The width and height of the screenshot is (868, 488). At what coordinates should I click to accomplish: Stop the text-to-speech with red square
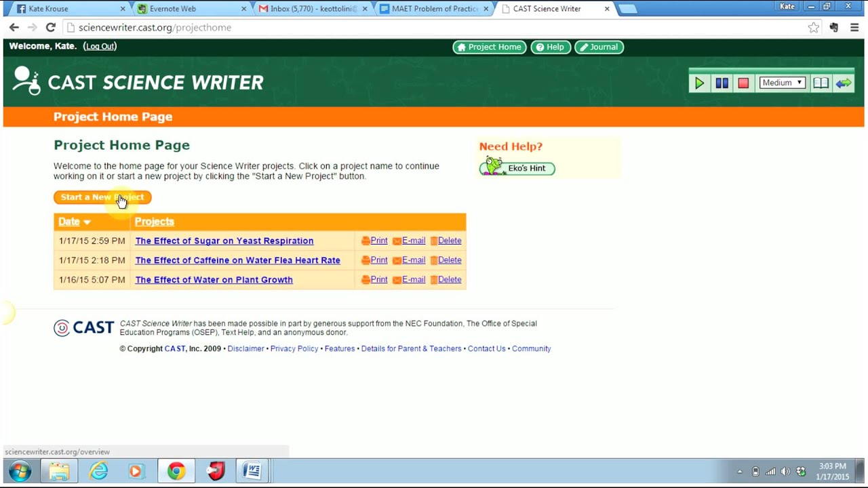(x=743, y=83)
